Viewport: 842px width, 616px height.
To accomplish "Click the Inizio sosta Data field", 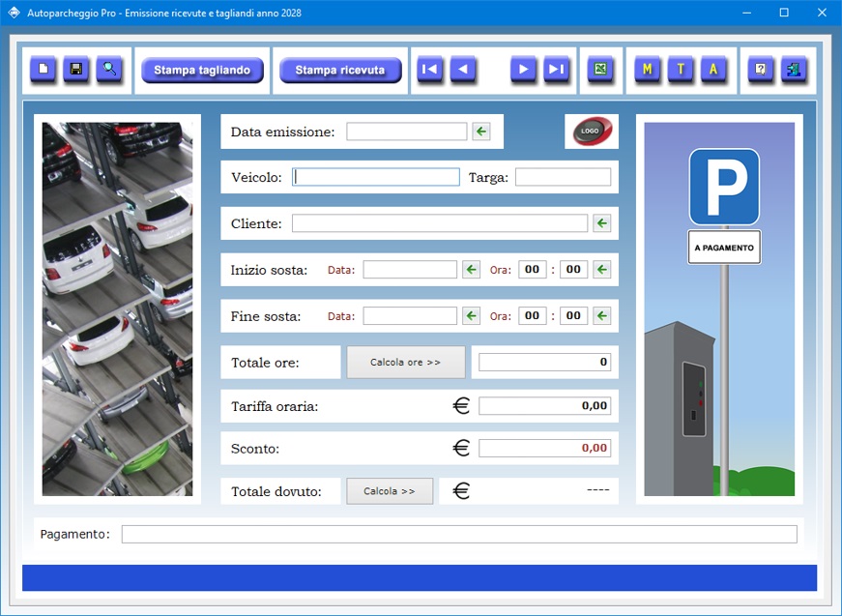I will pos(410,270).
